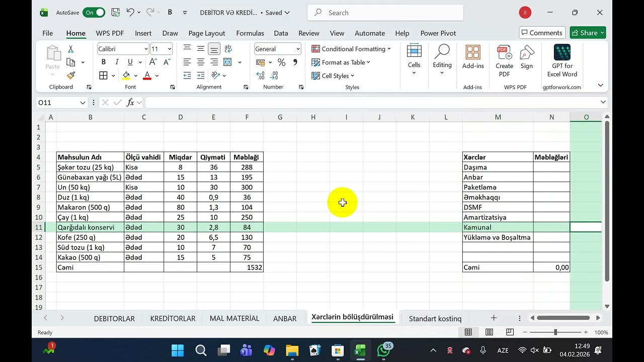Click the Merge & Center icon

[227, 62]
